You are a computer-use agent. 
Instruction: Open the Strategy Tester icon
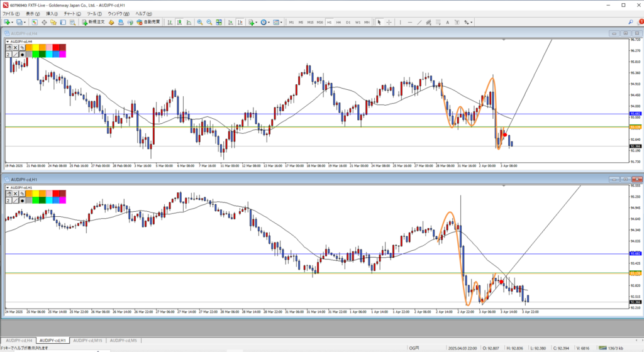pos(72,22)
